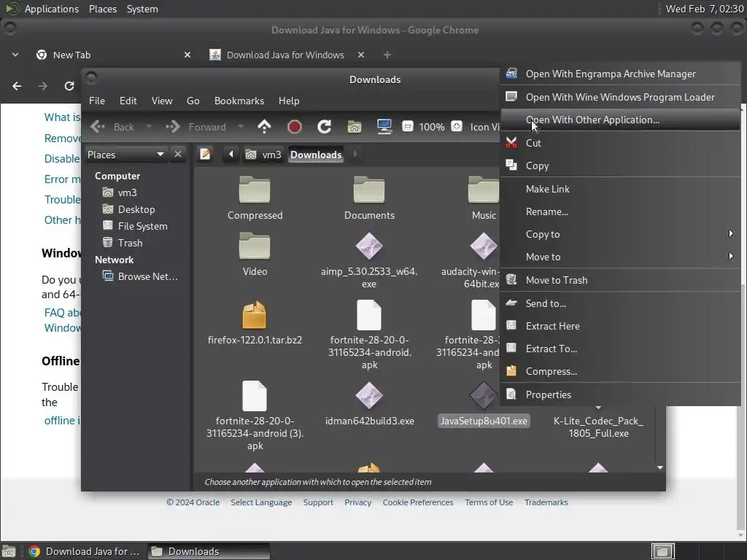Click the Forward navigation button in the file manager
The image size is (747, 560).
pos(196,127)
